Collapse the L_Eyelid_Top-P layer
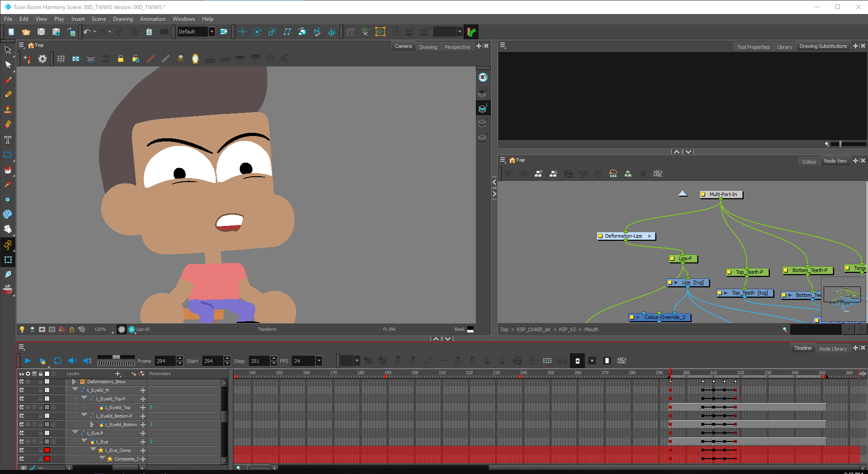Viewport: 868px width, 474px height. click(85, 398)
